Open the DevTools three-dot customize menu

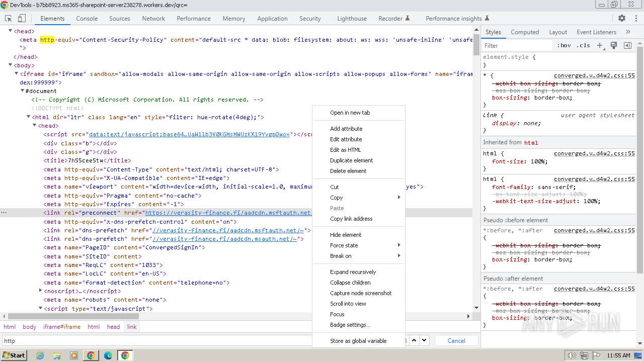[x=635, y=18]
